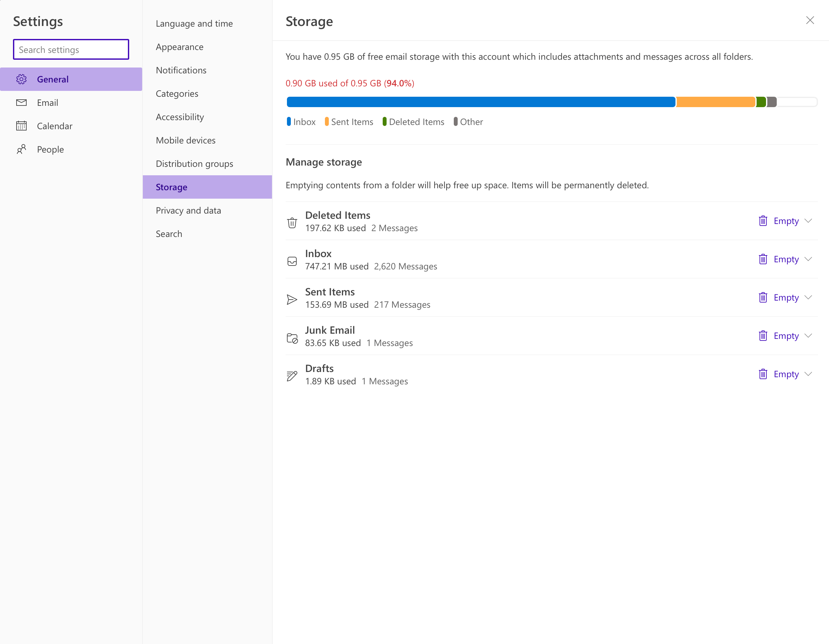Open Appearance settings
829x644 pixels.
coord(207,47)
